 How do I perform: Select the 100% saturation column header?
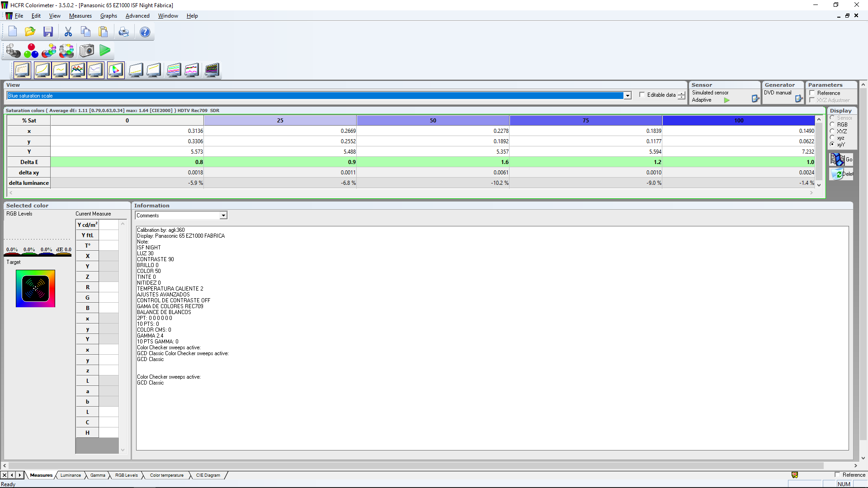coord(739,121)
